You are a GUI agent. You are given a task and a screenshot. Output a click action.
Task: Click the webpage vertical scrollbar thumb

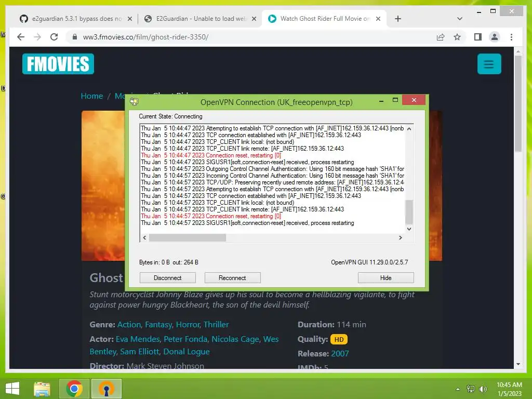pos(518,103)
